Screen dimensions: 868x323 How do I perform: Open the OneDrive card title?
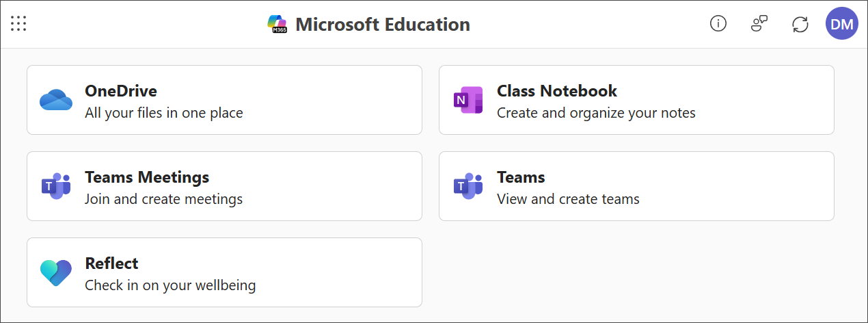(x=121, y=91)
